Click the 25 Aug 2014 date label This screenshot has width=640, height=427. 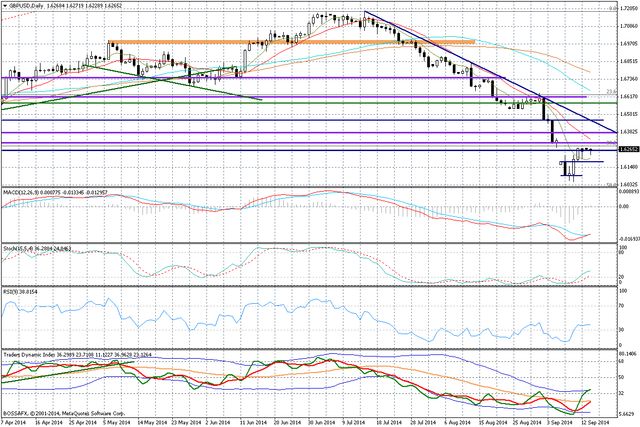coord(527,422)
